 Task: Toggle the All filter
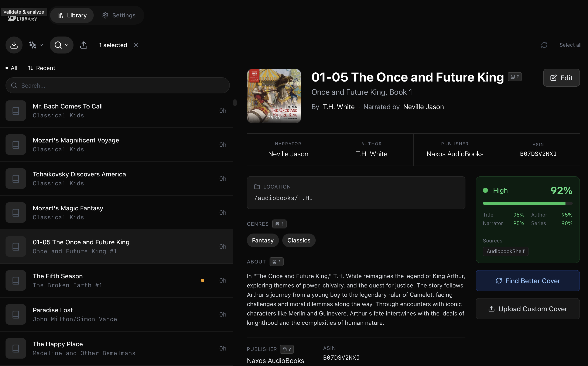coord(12,68)
